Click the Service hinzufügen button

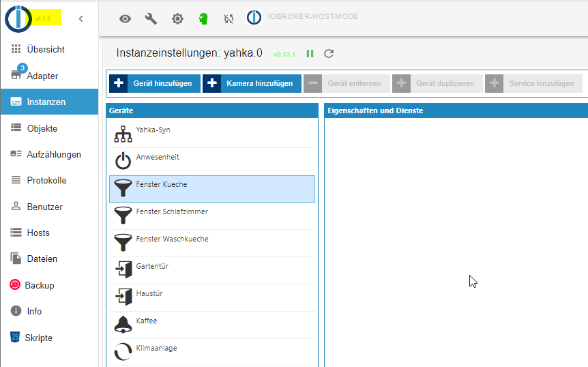533,83
